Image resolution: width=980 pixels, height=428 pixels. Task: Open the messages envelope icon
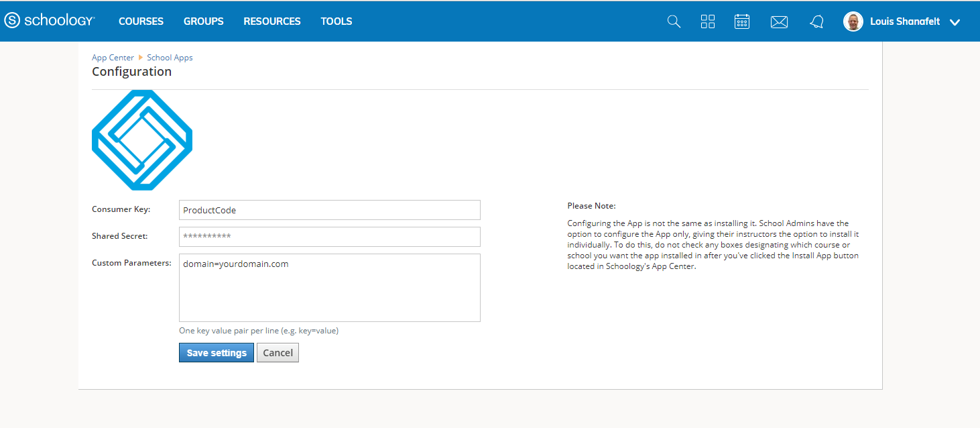779,22
